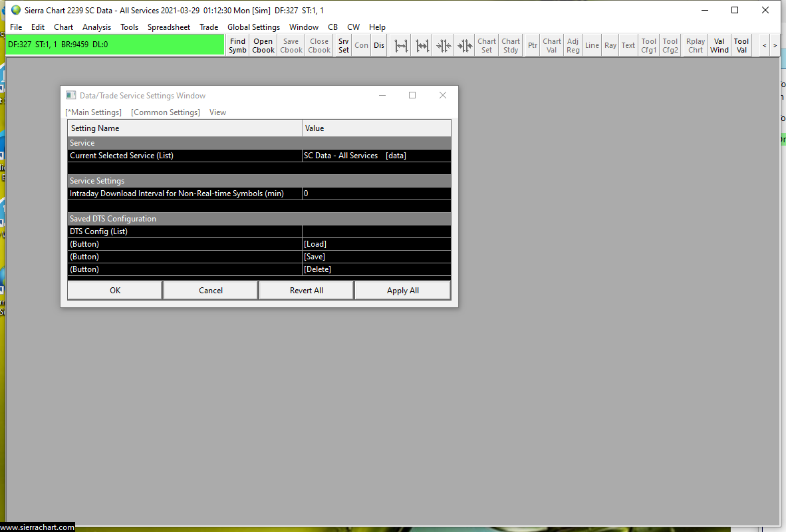Click the Sierra Chart globe title icon
786x532 pixels.
(x=16, y=10)
